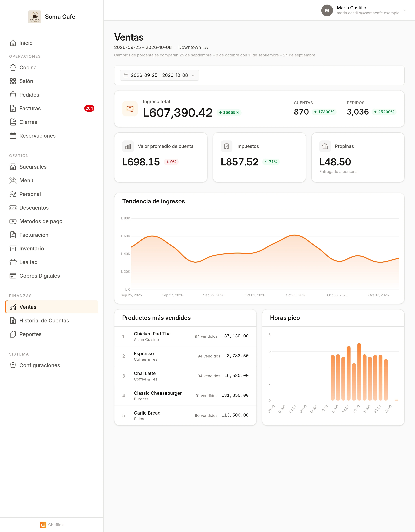Click the Valor promedio de cuenta value L698.15
Viewport: 415px width, 532px height.
141,162
